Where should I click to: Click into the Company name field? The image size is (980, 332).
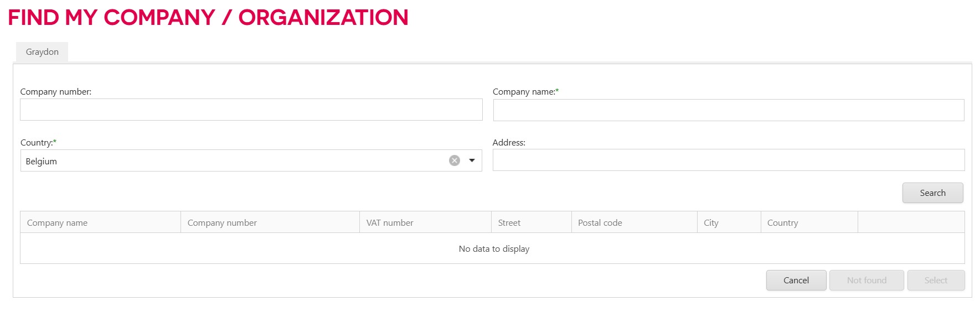tap(728, 110)
